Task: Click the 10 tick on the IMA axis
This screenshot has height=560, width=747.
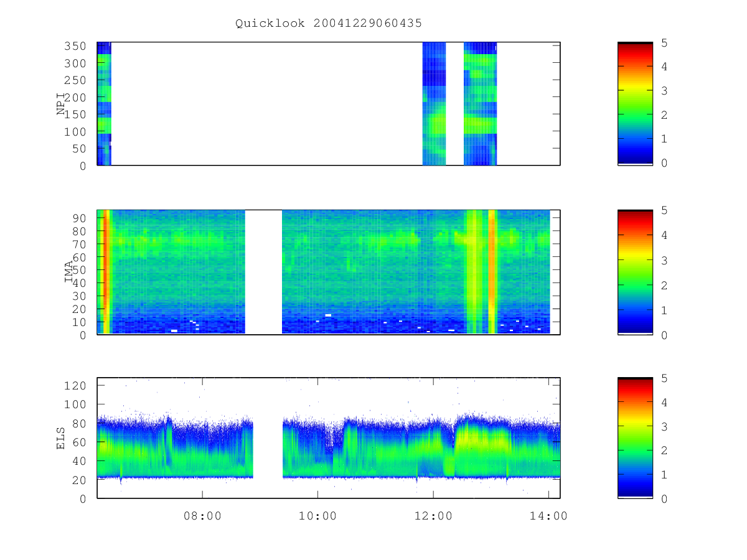Action: [x=79, y=322]
